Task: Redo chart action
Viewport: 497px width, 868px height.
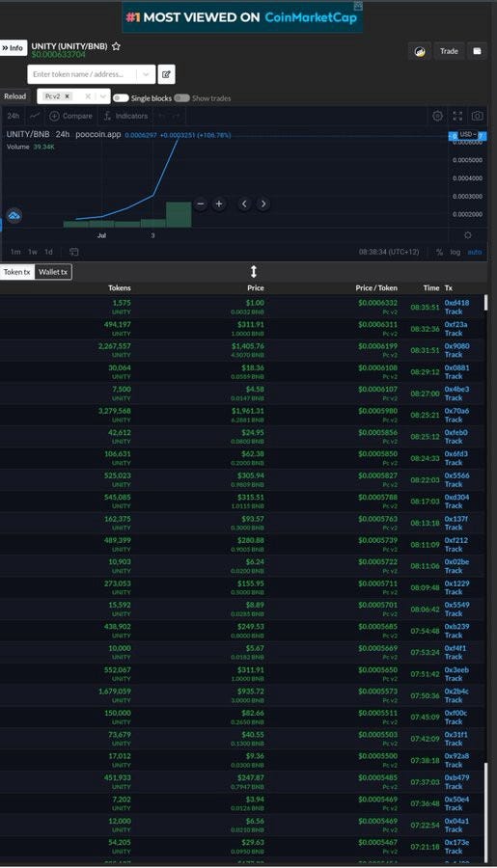Action: [x=176, y=116]
